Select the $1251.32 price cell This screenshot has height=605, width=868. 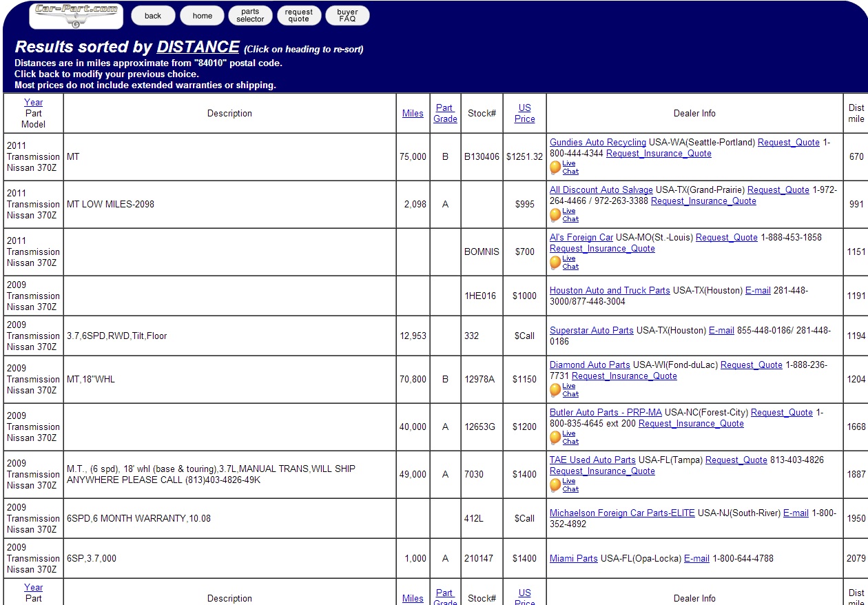click(x=524, y=157)
